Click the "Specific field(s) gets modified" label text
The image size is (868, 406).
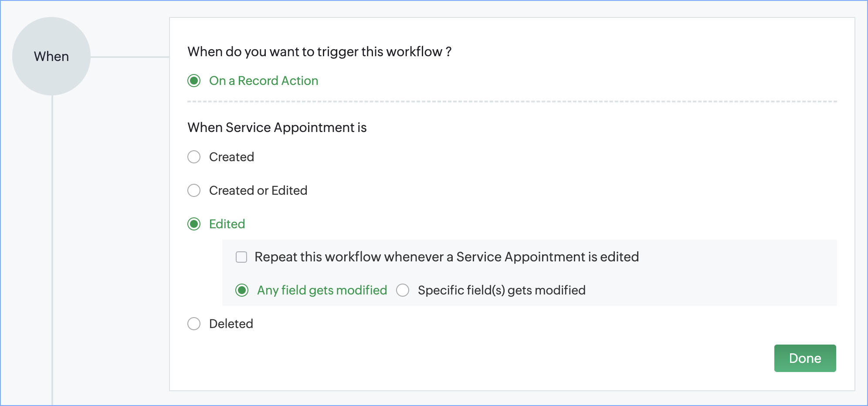502,290
